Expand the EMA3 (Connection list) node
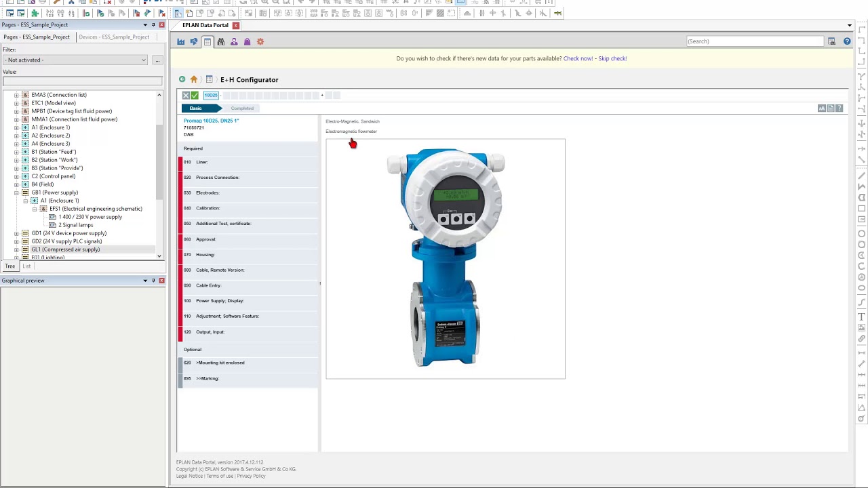Image resolution: width=868 pixels, height=488 pixels. click(x=16, y=95)
